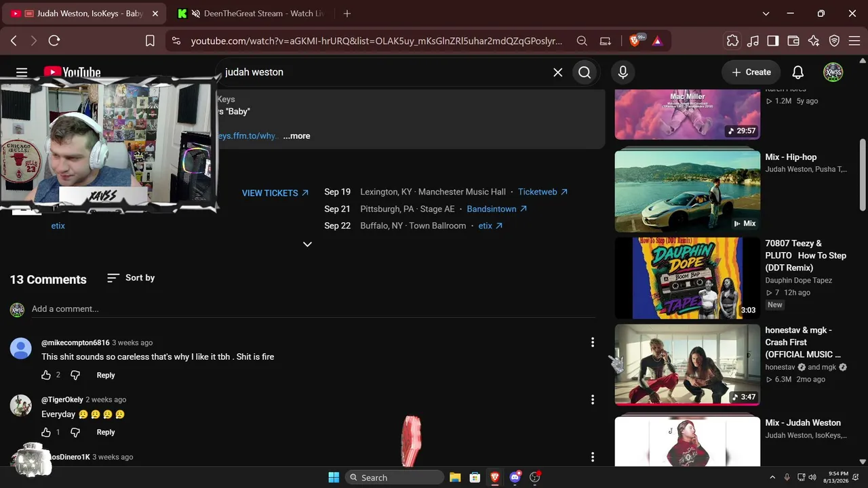This screenshot has height=488, width=868.
Task: Open the Brave VPN shield icon
Action: coord(835,41)
